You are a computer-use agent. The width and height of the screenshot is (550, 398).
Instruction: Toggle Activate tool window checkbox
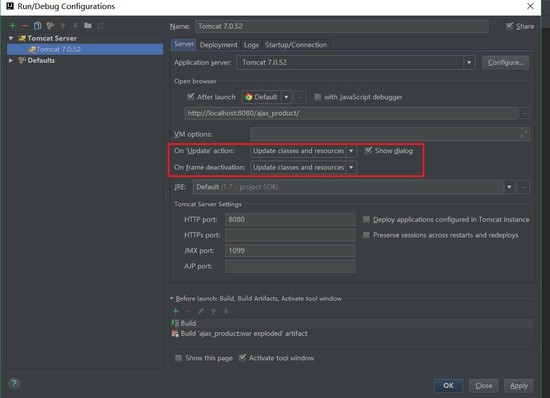[242, 358]
